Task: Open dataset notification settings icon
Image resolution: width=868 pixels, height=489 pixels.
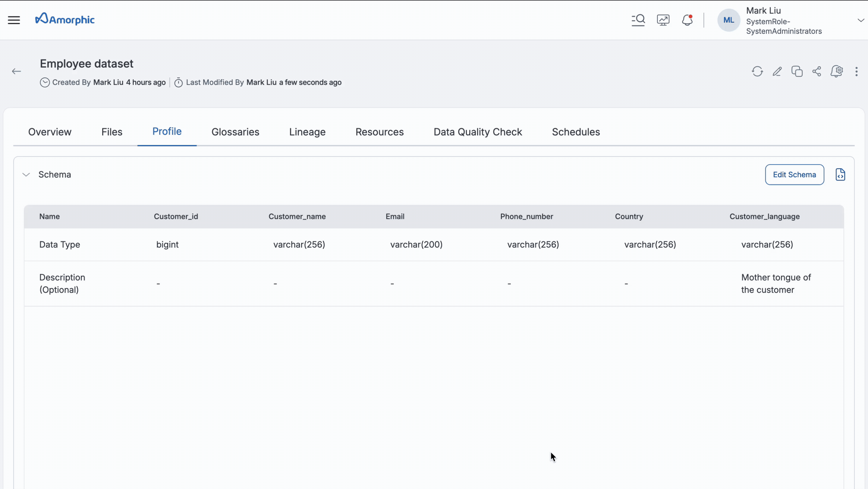Action: [x=836, y=71]
